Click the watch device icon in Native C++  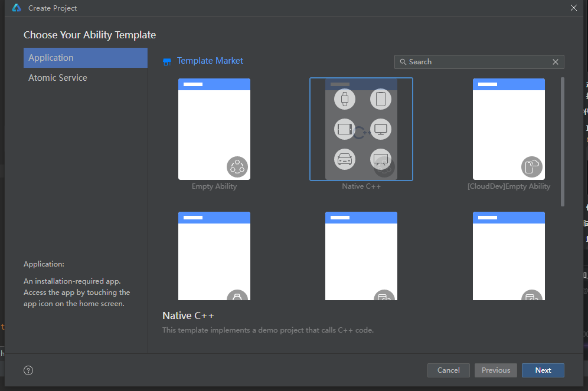[345, 99]
